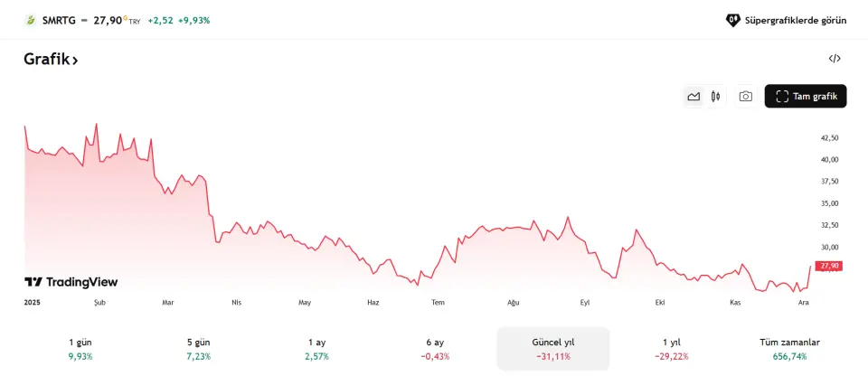Switch to the 1 yıl range
868x385 pixels.
point(671,349)
